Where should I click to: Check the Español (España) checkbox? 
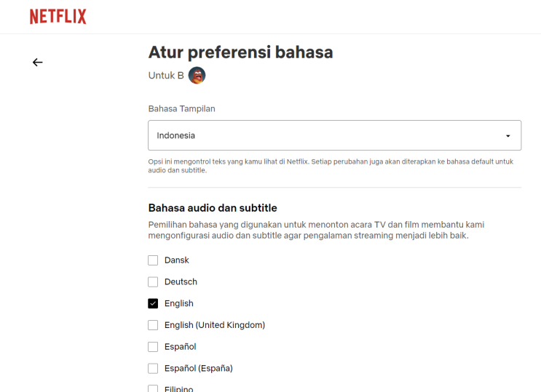(153, 369)
